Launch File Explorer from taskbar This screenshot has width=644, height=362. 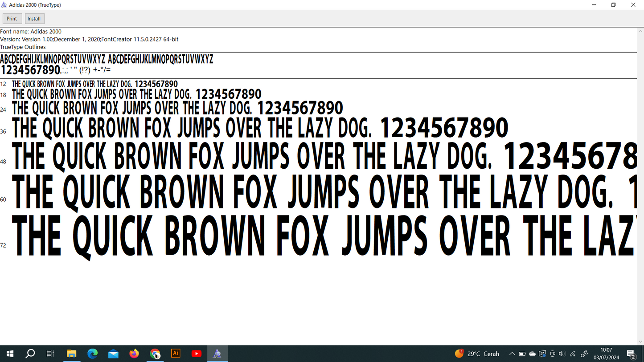[x=72, y=354]
